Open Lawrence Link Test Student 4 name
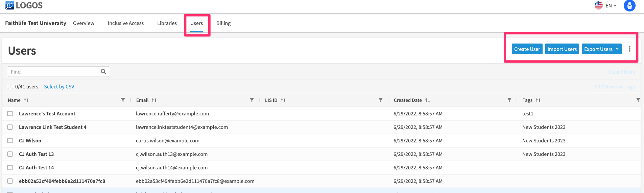644x193 pixels. point(52,127)
